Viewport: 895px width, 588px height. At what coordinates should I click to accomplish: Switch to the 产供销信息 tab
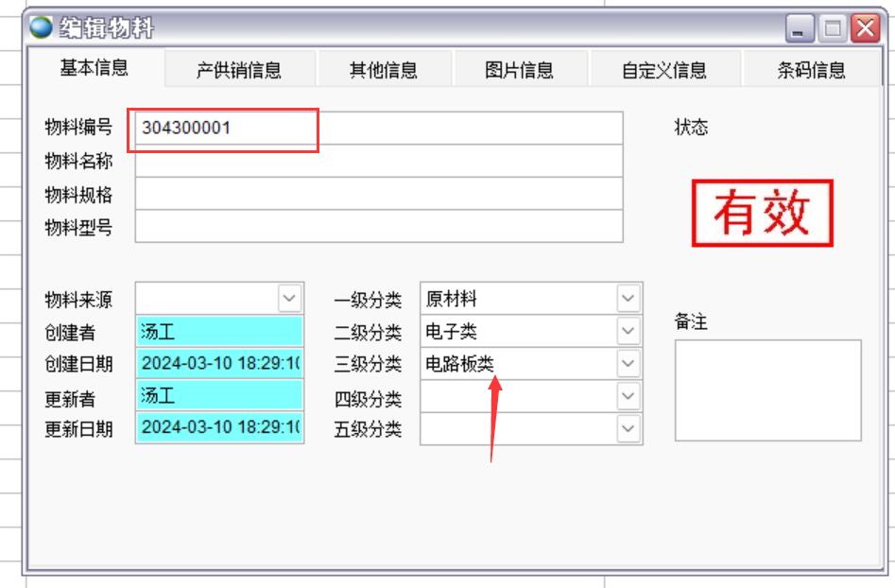[x=238, y=70]
